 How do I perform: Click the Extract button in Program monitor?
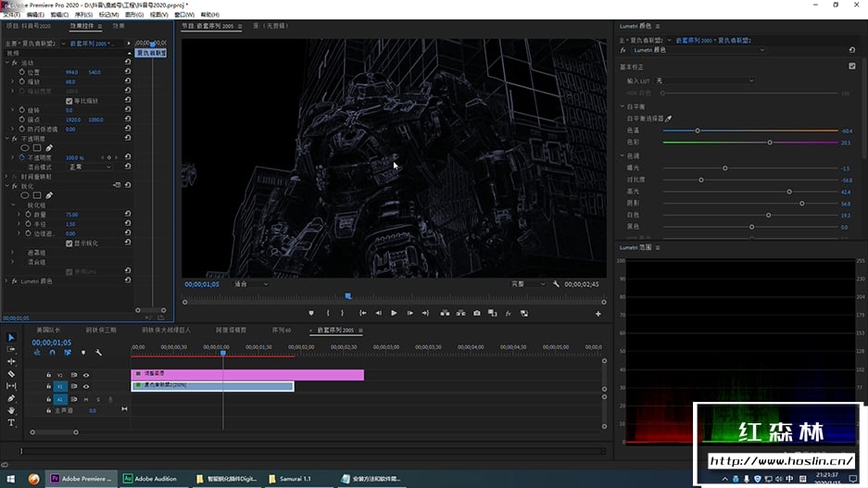click(x=460, y=313)
